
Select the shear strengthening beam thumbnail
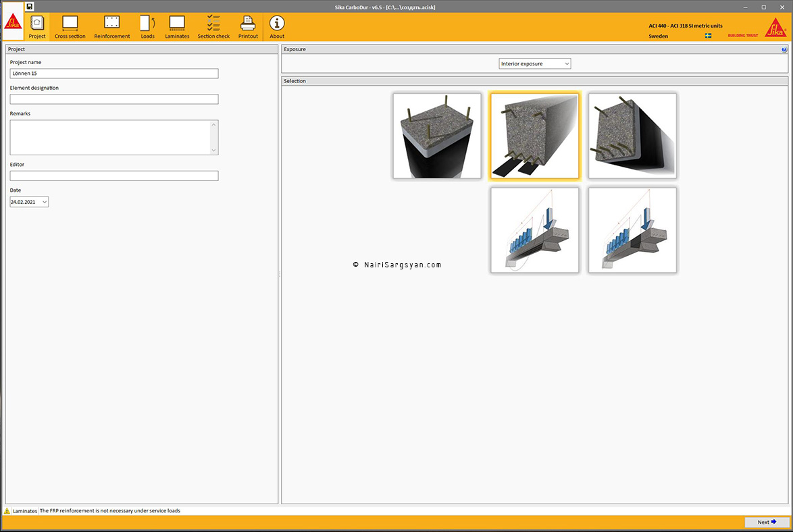[x=632, y=136]
